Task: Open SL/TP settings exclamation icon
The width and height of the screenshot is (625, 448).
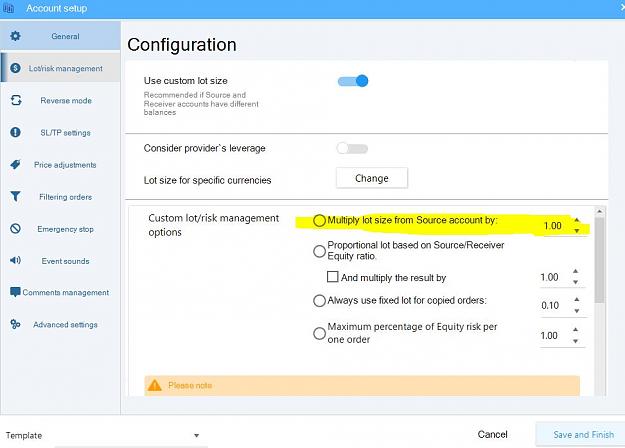Action: point(15,132)
